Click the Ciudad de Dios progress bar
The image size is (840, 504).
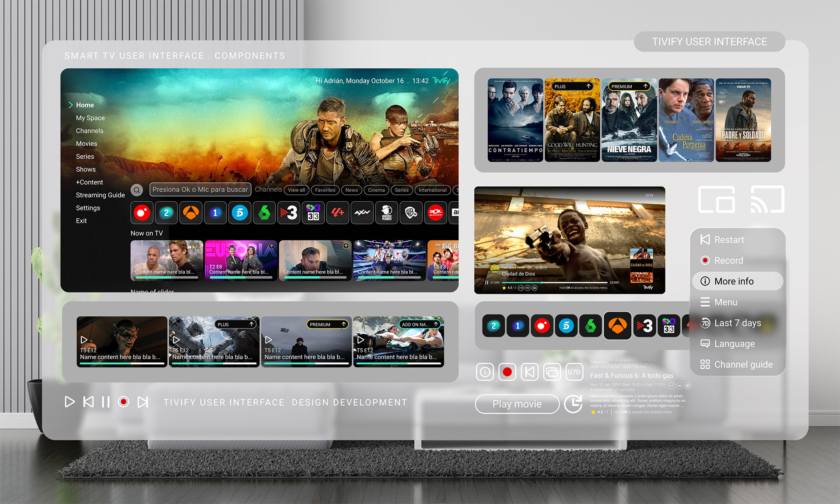[554, 283]
